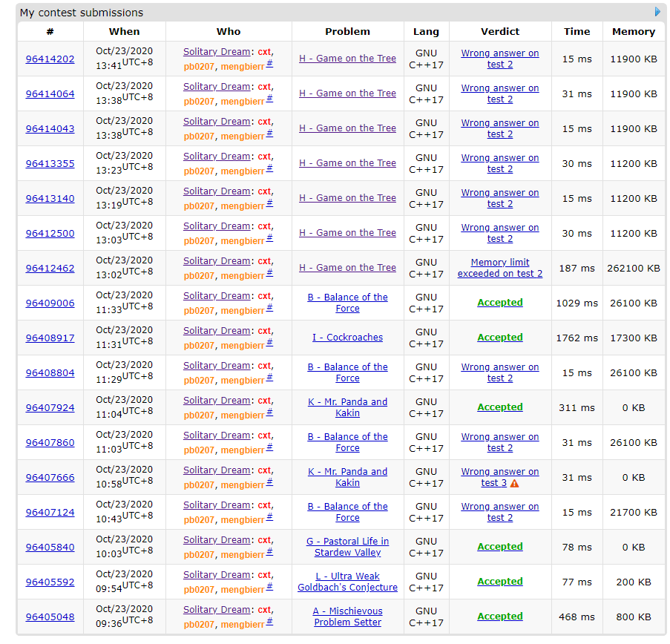
Task: Click the blue arrow icon beside My contest submissions
Action: [x=657, y=12]
